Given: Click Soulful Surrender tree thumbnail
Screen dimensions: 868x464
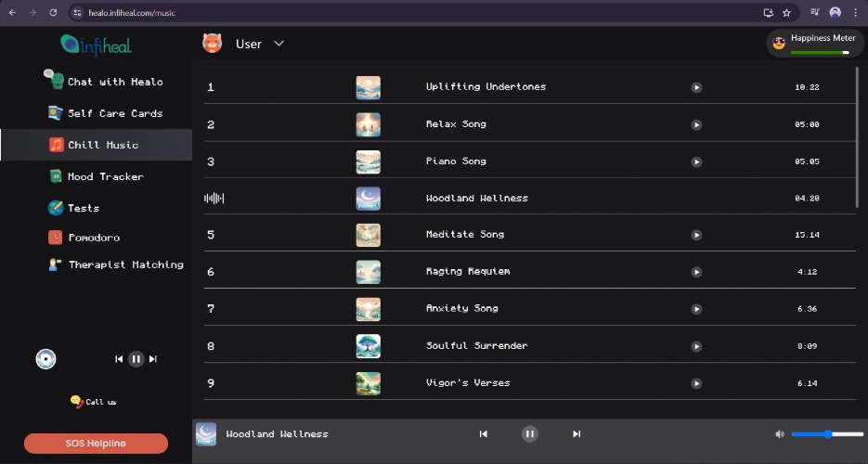Looking at the screenshot, I should tap(369, 347).
